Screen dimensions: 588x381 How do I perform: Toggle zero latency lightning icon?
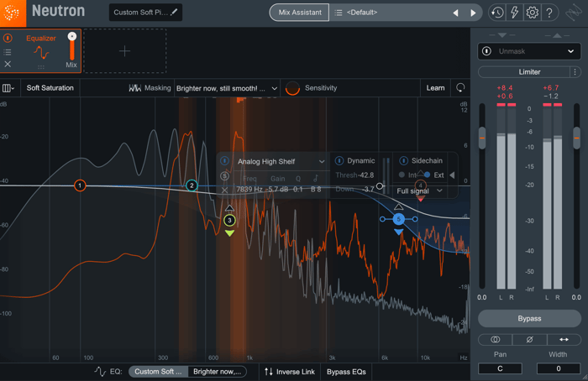[x=514, y=13]
